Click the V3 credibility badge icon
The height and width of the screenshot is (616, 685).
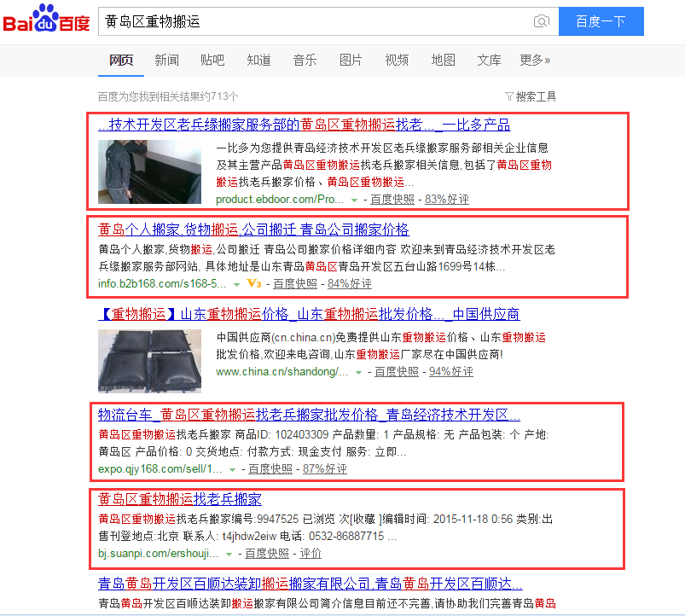[x=254, y=283]
